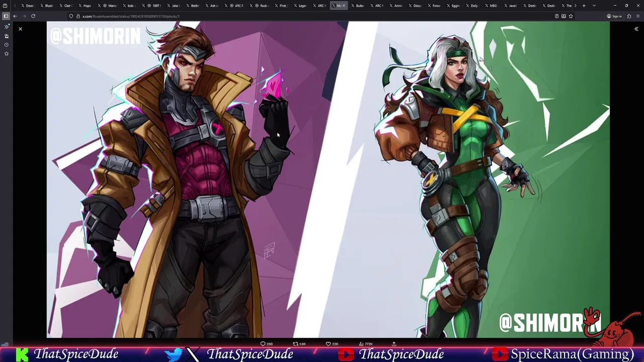
Task: Open the AI chatbot sidebar icon
Action: click(7, 27)
